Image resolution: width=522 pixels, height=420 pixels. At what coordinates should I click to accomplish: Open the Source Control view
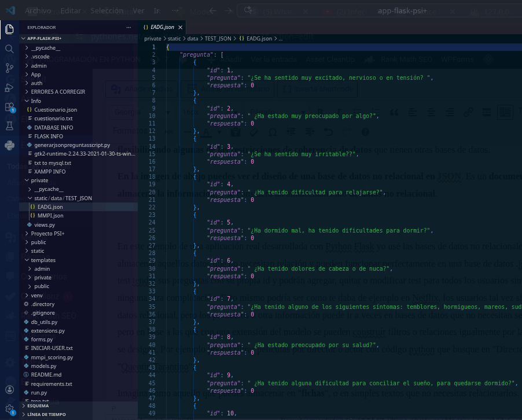9,68
